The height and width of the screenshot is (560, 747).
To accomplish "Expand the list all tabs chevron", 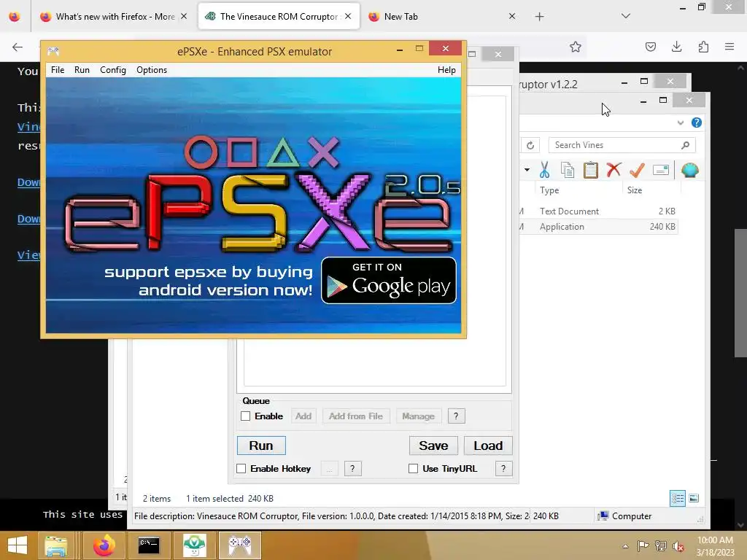I will point(626,16).
